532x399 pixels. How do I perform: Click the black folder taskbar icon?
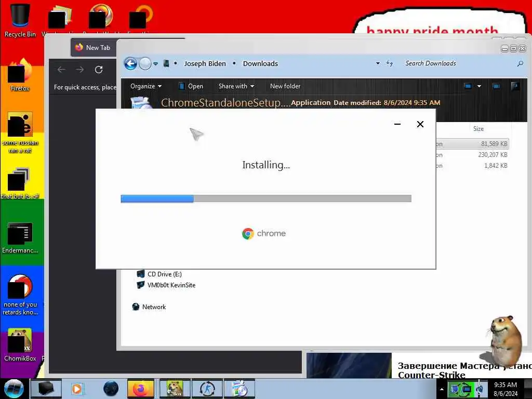click(46, 389)
